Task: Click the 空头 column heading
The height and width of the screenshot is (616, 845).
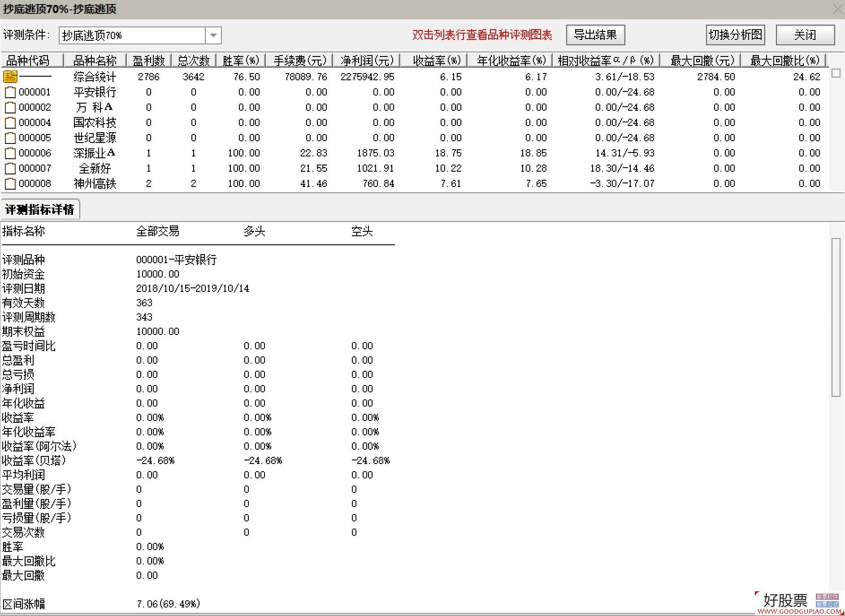Action: 362,231
